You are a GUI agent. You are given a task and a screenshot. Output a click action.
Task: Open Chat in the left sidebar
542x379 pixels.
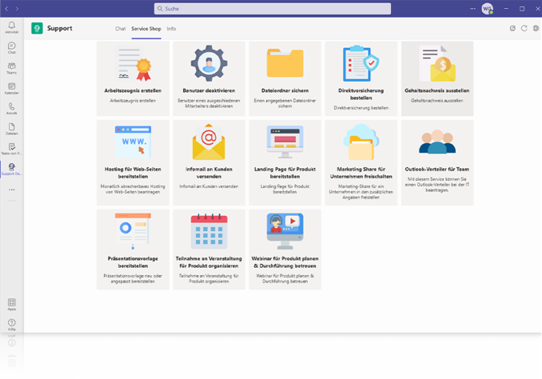click(x=11, y=48)
